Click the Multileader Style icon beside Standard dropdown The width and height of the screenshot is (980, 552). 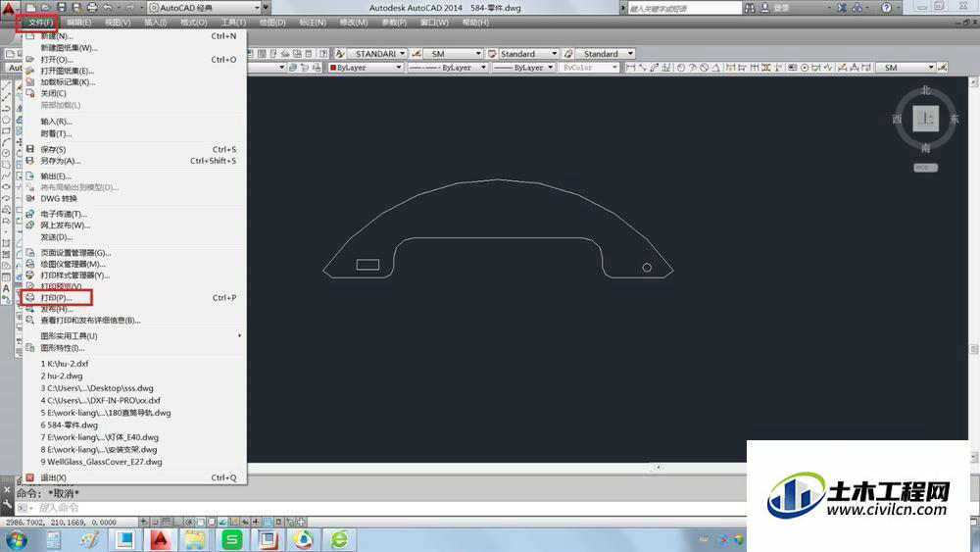[568, 54]
